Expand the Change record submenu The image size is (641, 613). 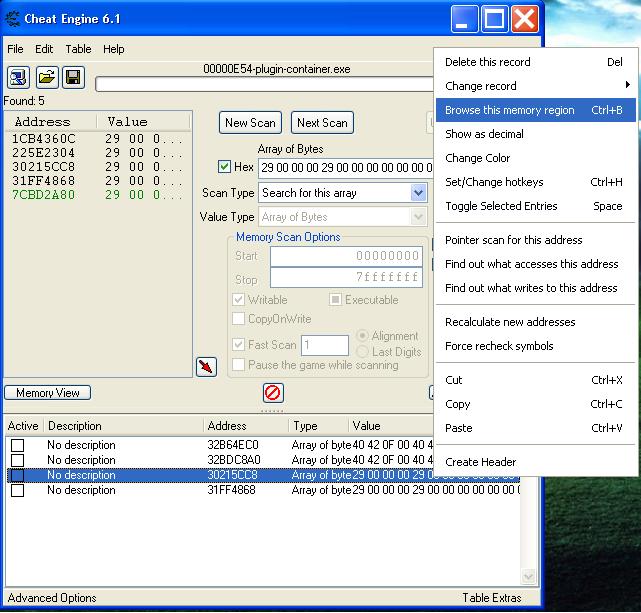[x=536, y=86]
